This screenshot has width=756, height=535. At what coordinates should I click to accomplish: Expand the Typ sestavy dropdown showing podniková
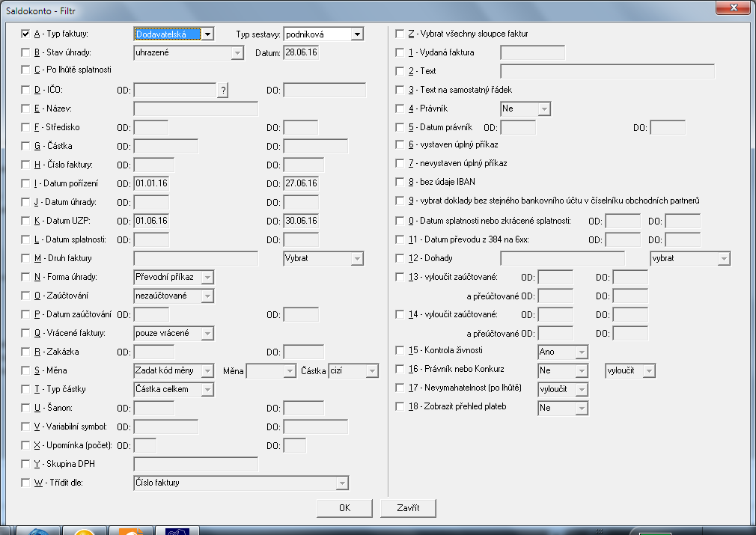(x=323, y=34)
